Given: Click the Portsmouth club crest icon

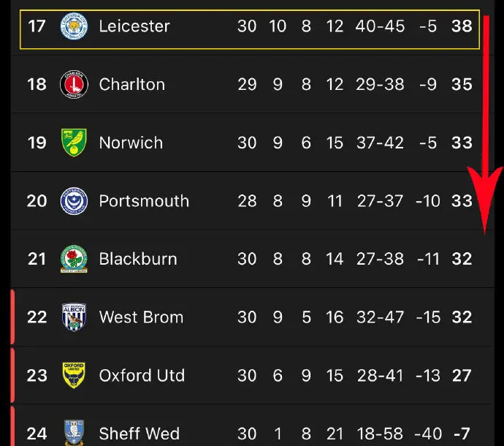Looking at the screenshot, I should click(x=74, y=201).
